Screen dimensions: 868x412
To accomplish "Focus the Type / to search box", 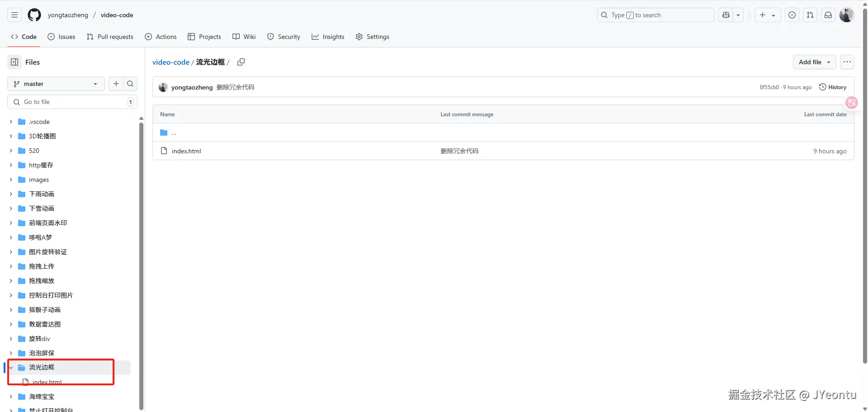I will coord(656,15).
